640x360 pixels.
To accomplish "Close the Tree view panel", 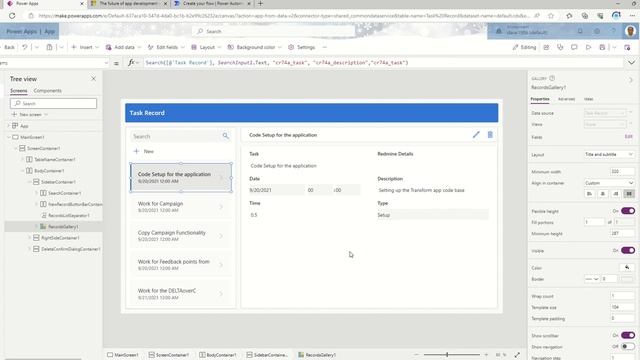I will coord(93,79).
